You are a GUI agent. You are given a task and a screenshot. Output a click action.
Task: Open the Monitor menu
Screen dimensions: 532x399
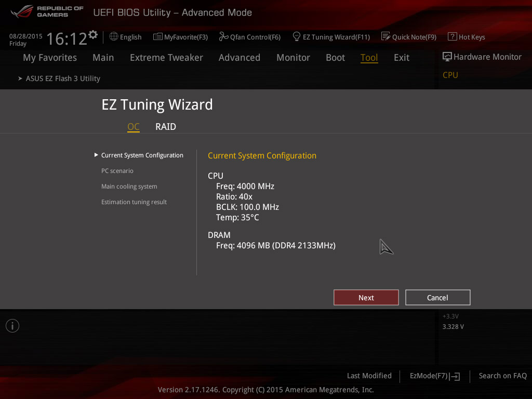click(293, 57)
